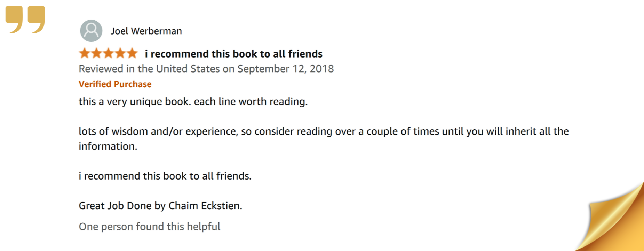Image resolution: width=644 pixels, height=251 pixels.
Task: Select the fifth orange rating star
Action: click(132, 53)
